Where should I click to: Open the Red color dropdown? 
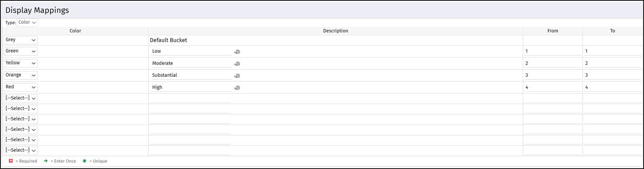(21, 87)
